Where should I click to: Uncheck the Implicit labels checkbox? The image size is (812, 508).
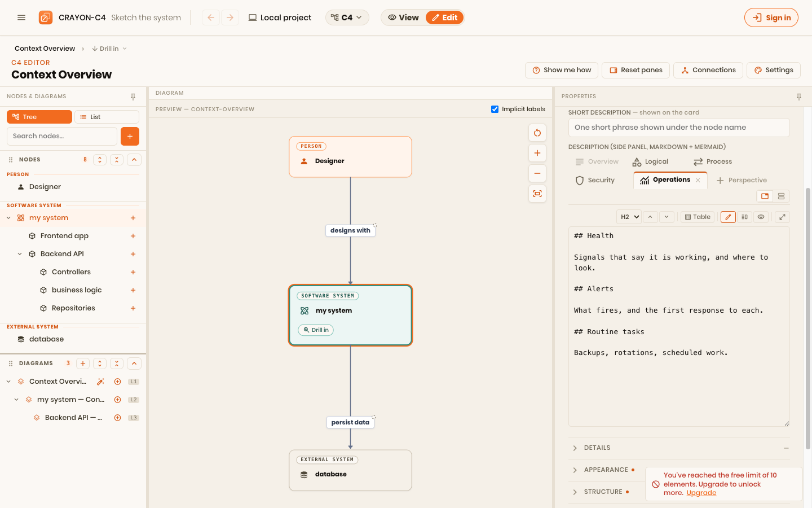point(495,109)
